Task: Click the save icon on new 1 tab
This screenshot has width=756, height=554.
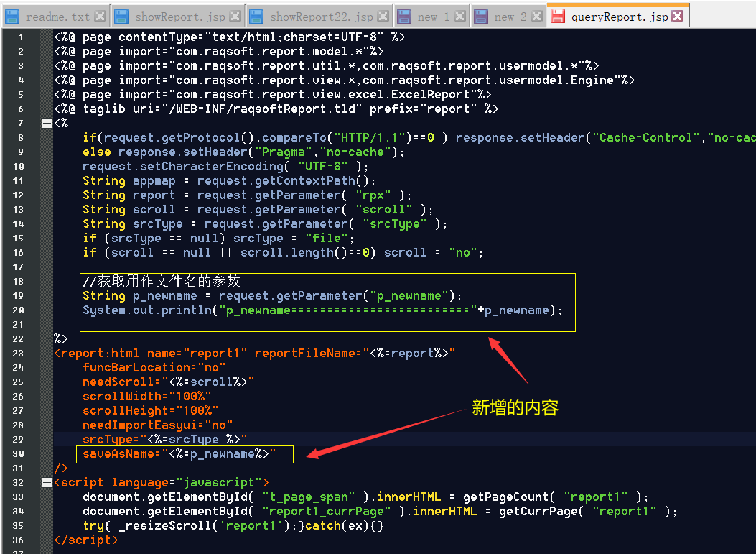Action: point(404,17)
